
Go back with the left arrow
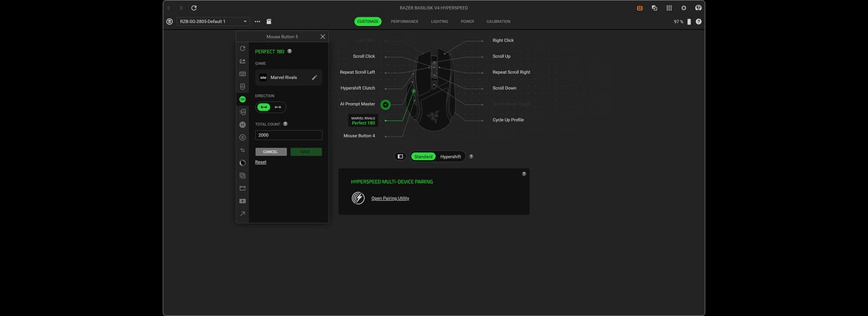pos(169,7)
